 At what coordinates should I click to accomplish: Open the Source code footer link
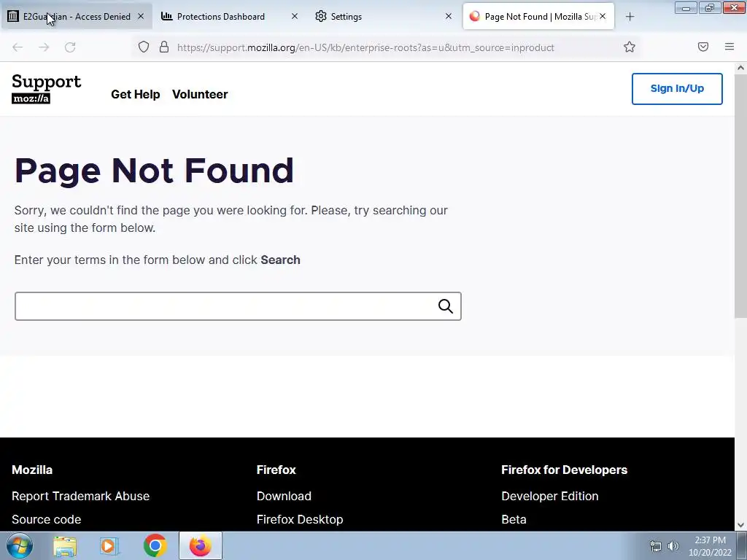click(46, 519)
